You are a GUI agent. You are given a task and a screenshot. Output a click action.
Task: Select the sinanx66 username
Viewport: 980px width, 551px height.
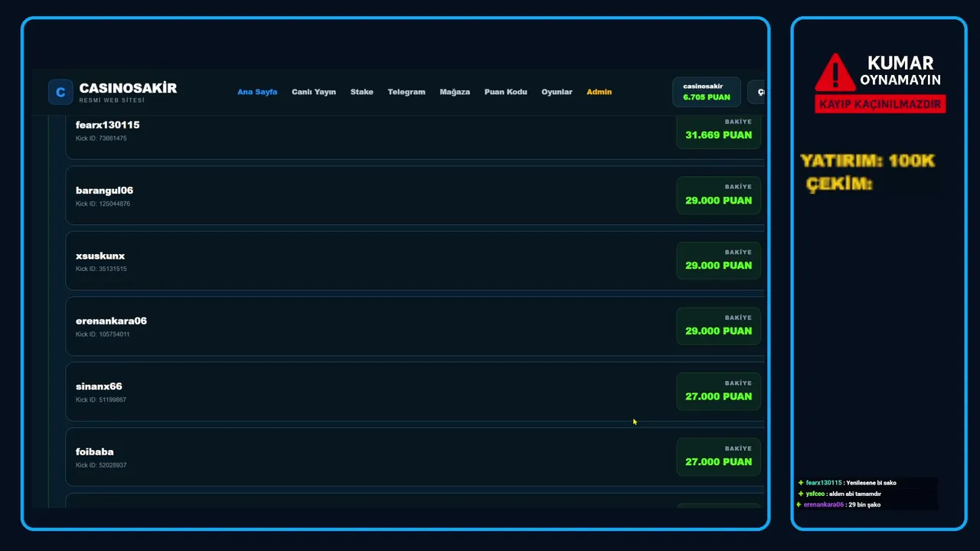[99, 386]
